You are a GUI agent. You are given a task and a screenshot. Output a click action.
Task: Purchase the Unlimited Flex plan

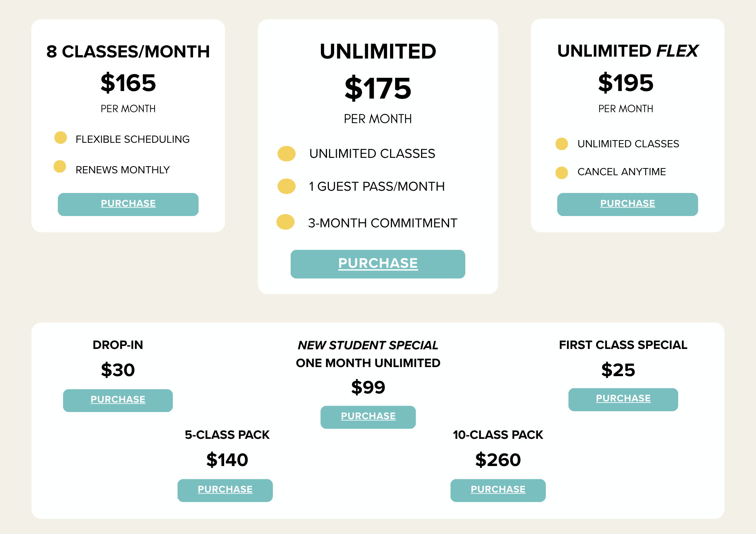[627, 204]
